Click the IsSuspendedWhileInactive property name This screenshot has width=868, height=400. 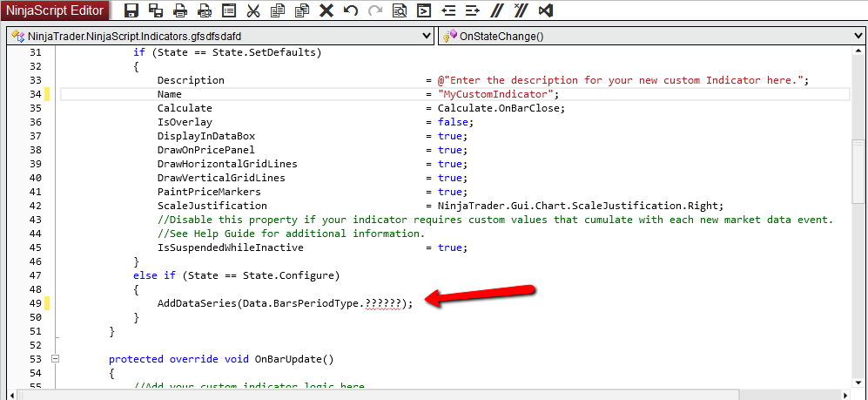(231, 247)
